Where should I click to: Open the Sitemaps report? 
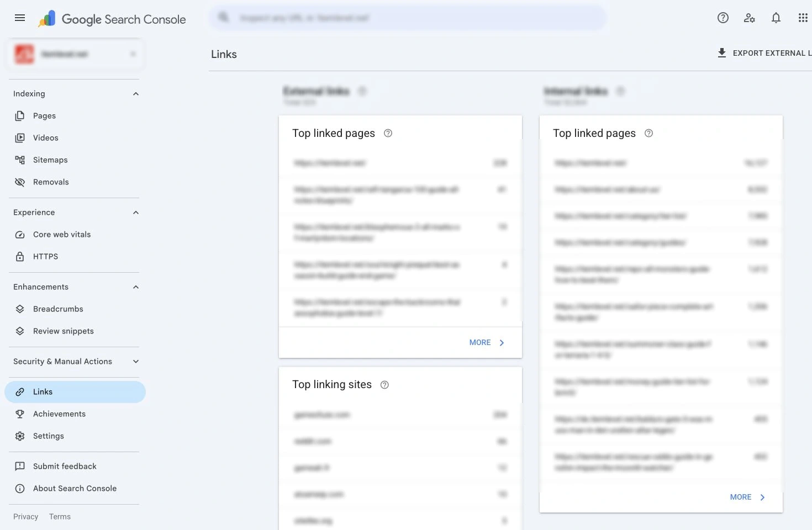coord(75,160)
